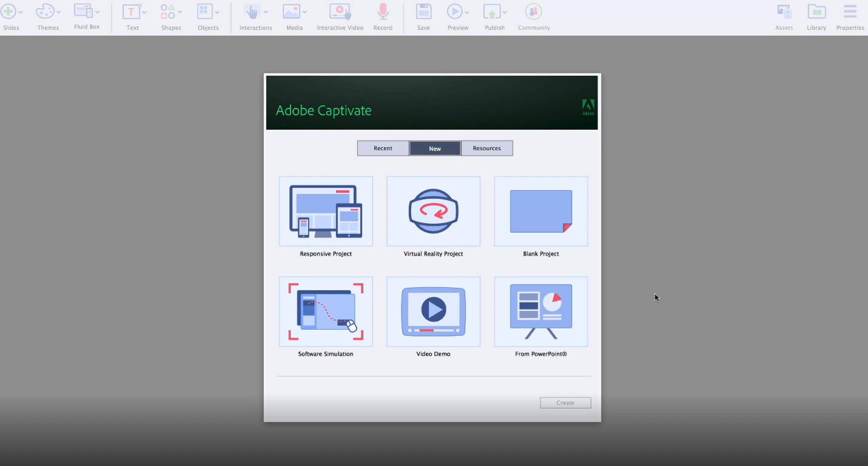The height and width of the screenshot is (466, 868).
Task: Click the Publish icon
Action: click(x=491, y=11)
